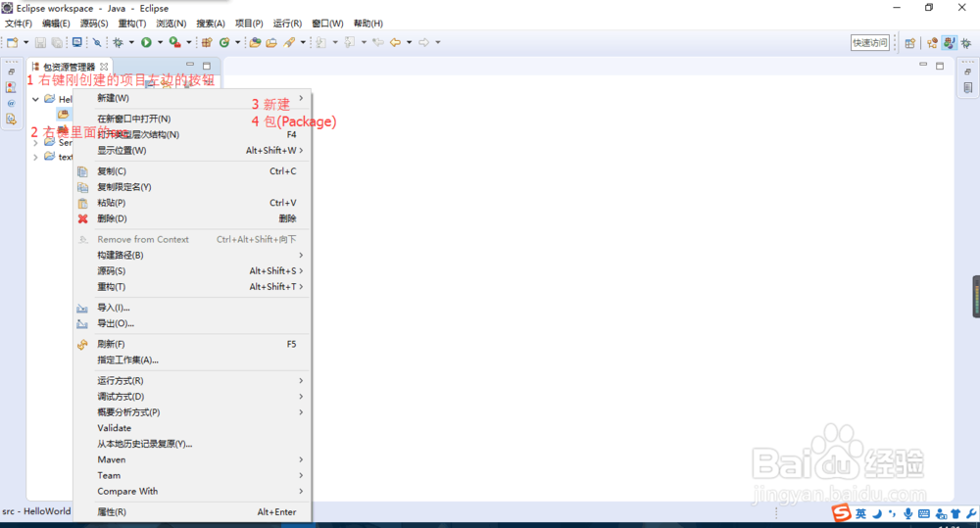Choose 在新窗口中打开(N) from context menu
Image resolution: width=980 pixels, height=528 pixels.
click(192, 119)
